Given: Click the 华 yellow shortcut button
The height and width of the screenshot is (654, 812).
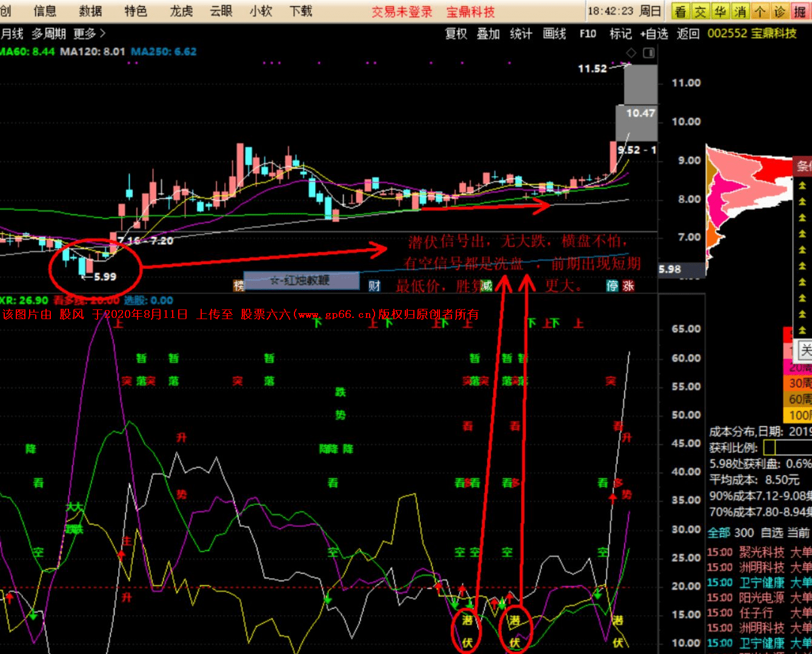Looking at the screenshot, I should [720, 12].
